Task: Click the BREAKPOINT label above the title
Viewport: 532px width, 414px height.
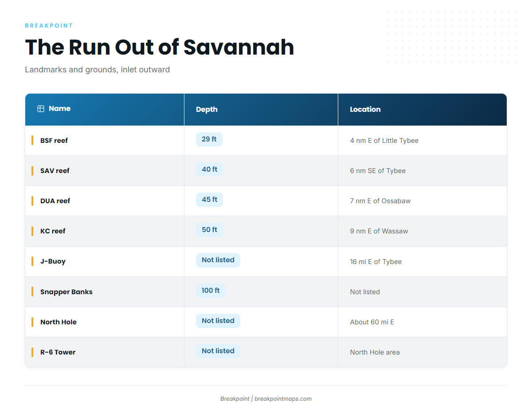Action: (x=49, y=26)
